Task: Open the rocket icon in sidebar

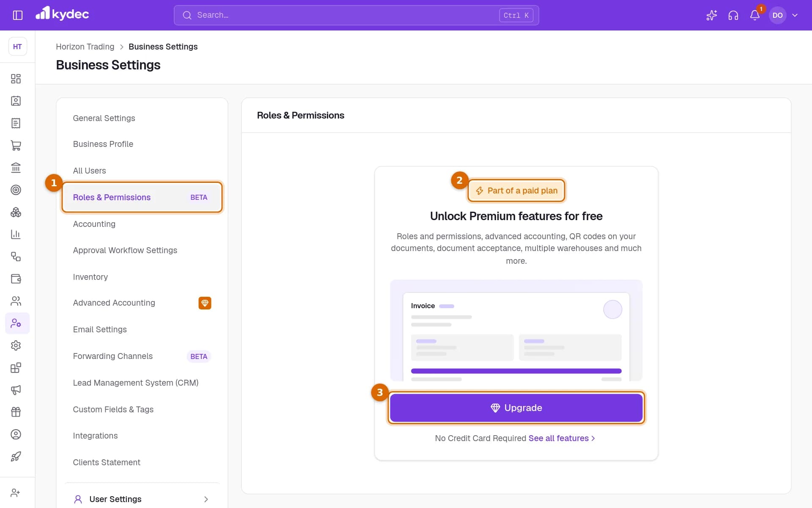Action: [16, 456]
